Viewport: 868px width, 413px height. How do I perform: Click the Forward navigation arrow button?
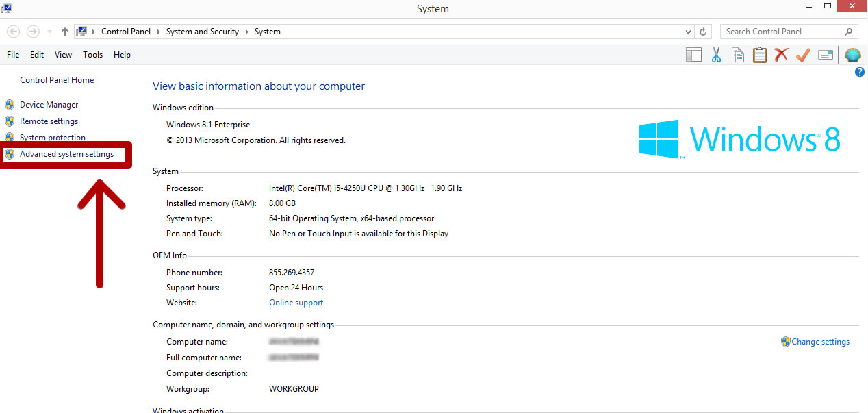[x=33, y=32]
